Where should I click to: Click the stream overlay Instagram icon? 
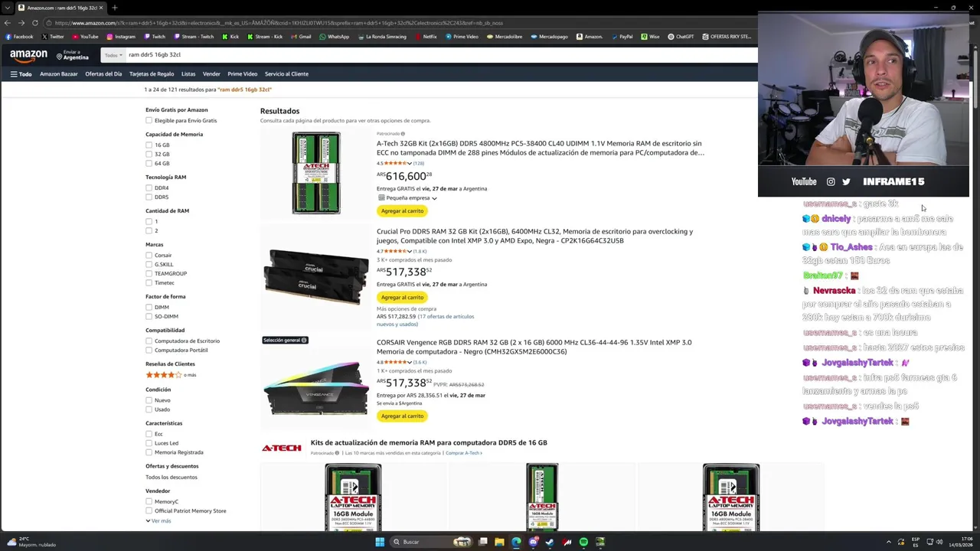[831, 181]
